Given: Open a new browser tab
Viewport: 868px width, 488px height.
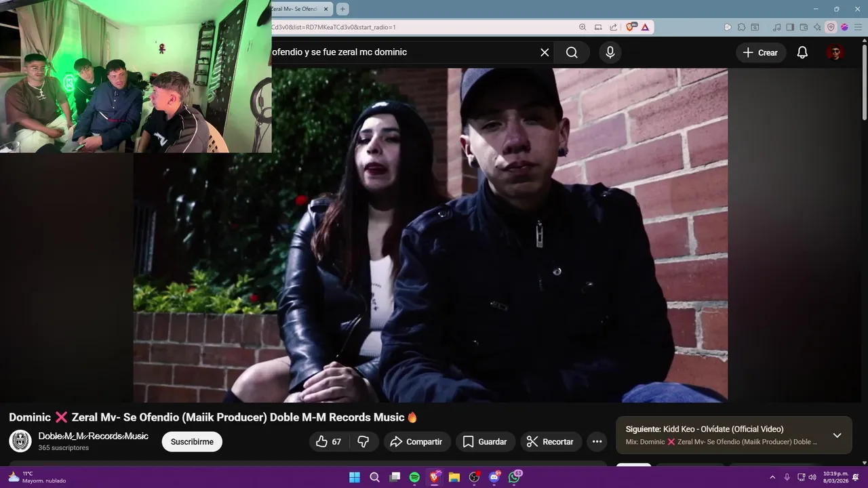Looking at the screenshot, I should (343, 9).
